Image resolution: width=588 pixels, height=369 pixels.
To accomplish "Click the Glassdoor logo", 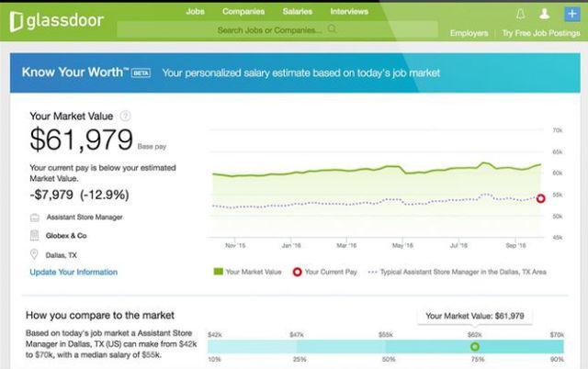I will click(55, 20).
